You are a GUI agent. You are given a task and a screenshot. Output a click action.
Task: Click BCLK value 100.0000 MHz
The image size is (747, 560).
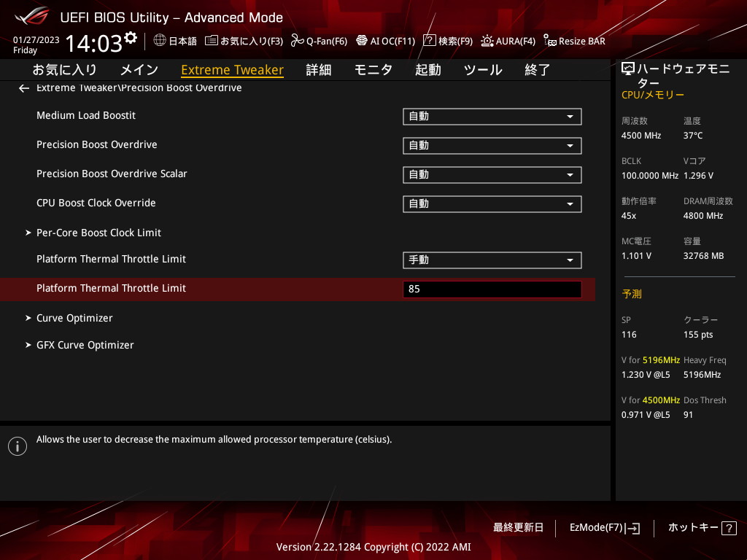(x=650, y=176)
